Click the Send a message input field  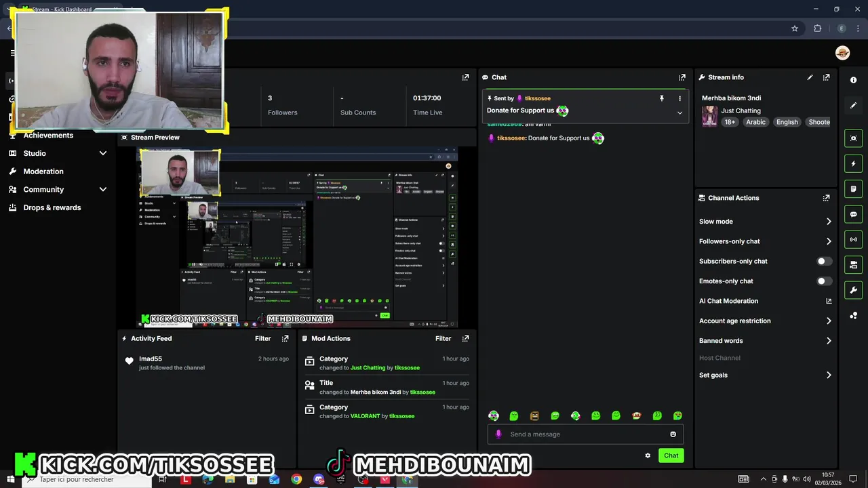[x=585, y=434]
